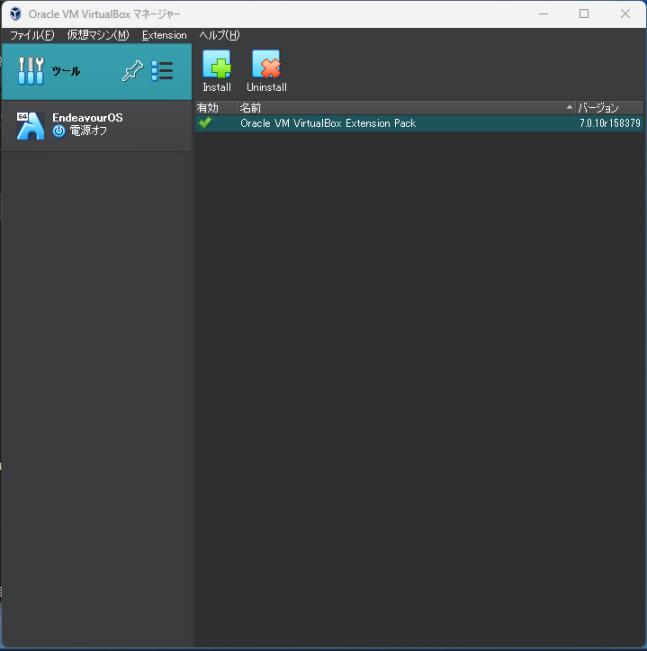The height and width of the screenshot is (651, 647).
Task: Select the EndeavourOS virtual machine icon
Action: tap(30, 126)
